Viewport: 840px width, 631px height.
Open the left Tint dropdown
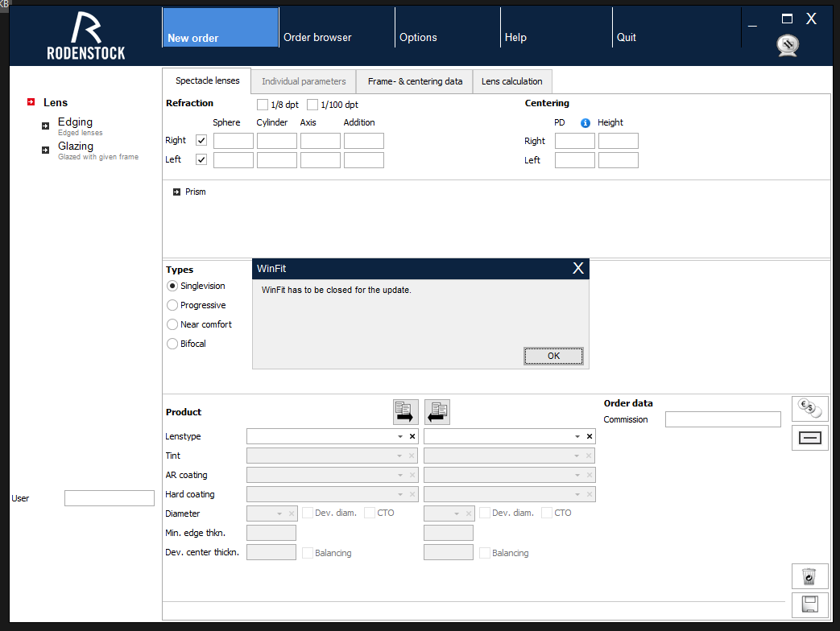[x=399, y=456]
